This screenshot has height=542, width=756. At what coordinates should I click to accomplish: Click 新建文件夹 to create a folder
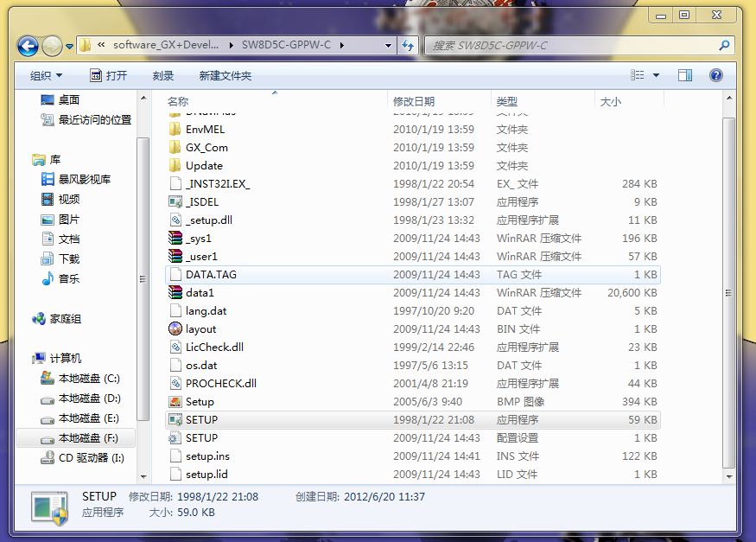coord(225,76)
